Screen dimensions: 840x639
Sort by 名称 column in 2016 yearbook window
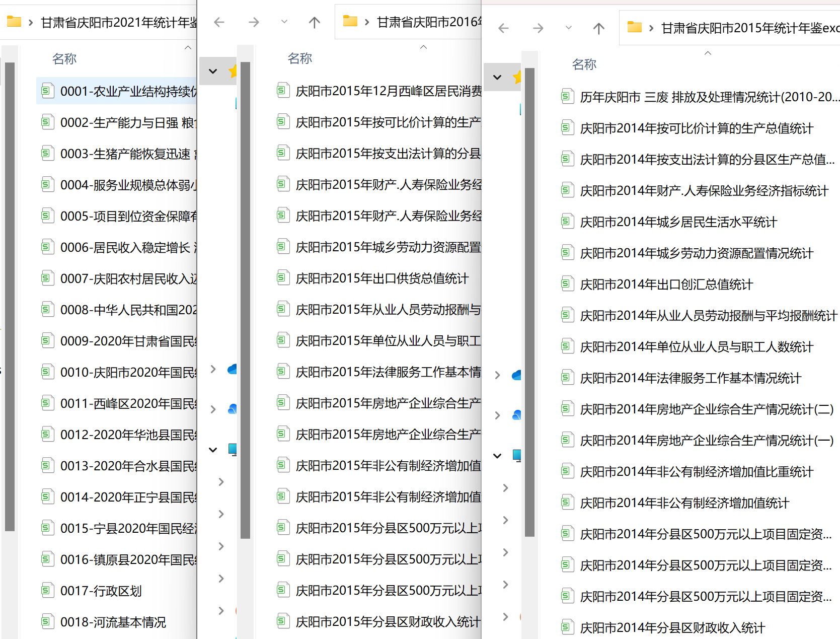point(300,58)
